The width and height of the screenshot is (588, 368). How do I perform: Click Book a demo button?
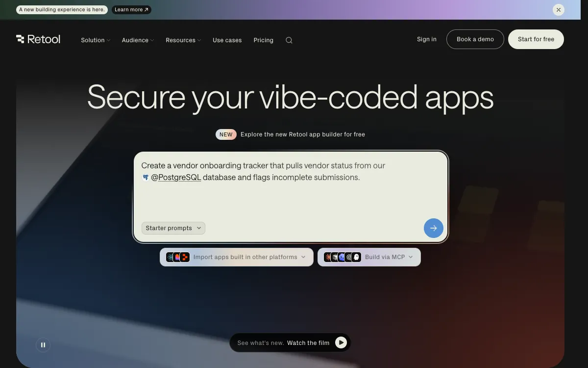(x=475, y=39)
